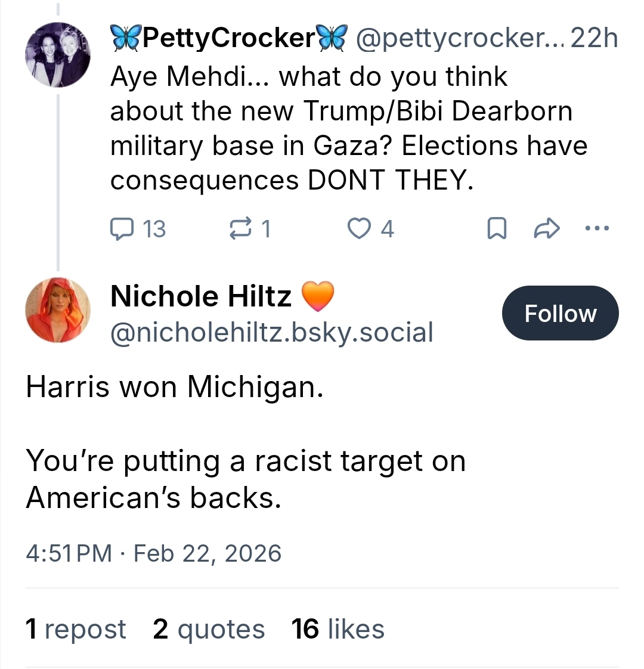Open PettyCrocker's profile picture
This screenshot has width=644, height=669.
point(58,55)
